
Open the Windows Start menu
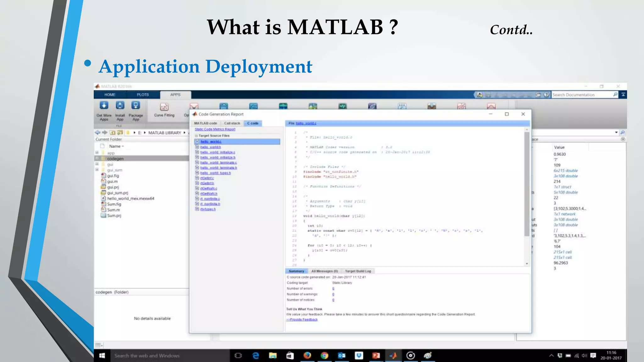tap(102, 355)
